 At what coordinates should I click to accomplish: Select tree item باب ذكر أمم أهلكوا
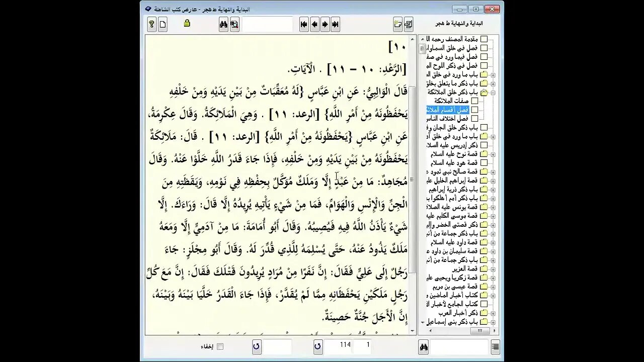[452, 198]
